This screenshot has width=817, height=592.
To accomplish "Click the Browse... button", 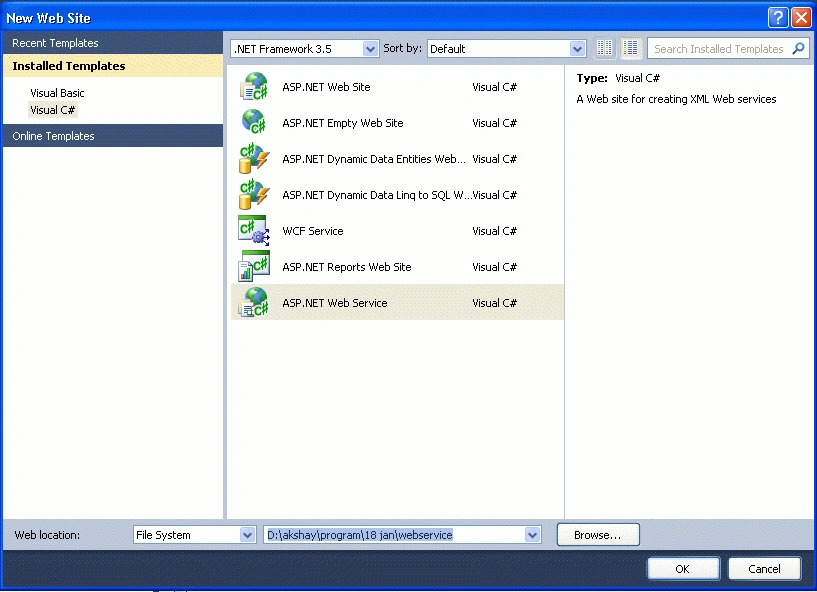I will pos(598,535).
